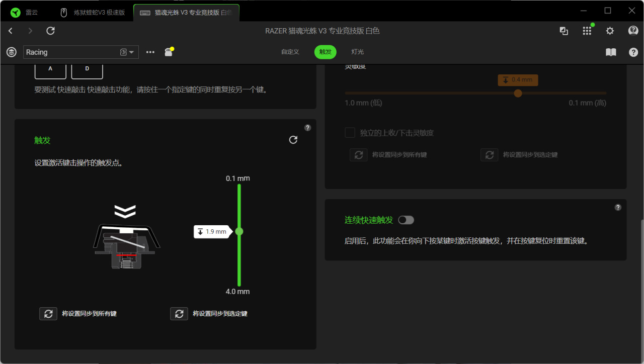Click the profile layers icon
644x364 pixels.
pos(12,52)
